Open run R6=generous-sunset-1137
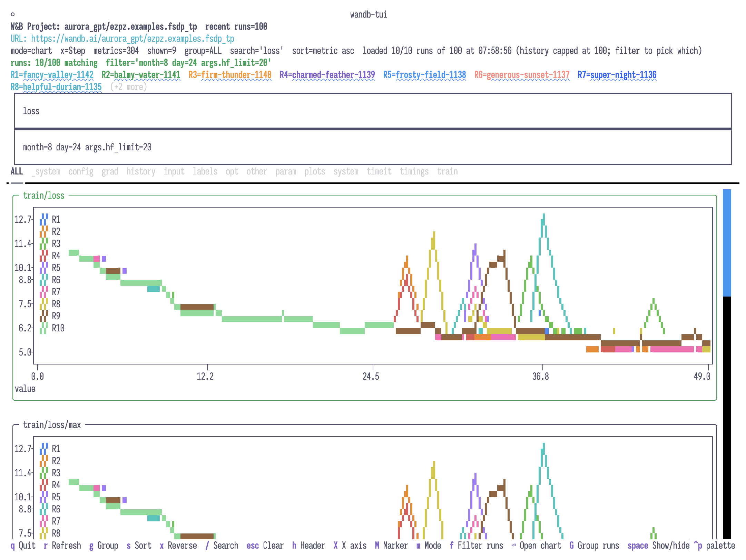This screenshot has height=560, width=746. tap(522, 75)
